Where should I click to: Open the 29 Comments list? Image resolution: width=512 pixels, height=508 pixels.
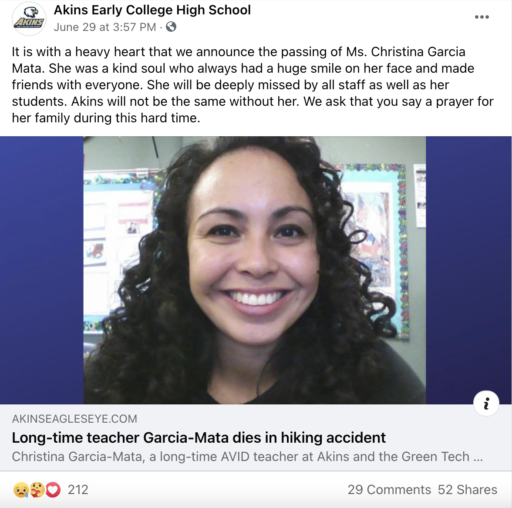(389, 490)
